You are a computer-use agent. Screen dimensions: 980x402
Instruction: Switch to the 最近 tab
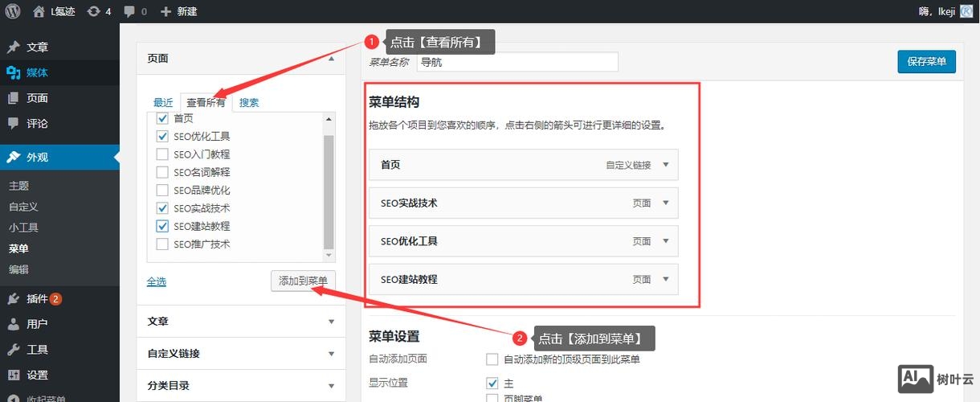[163, 103]
